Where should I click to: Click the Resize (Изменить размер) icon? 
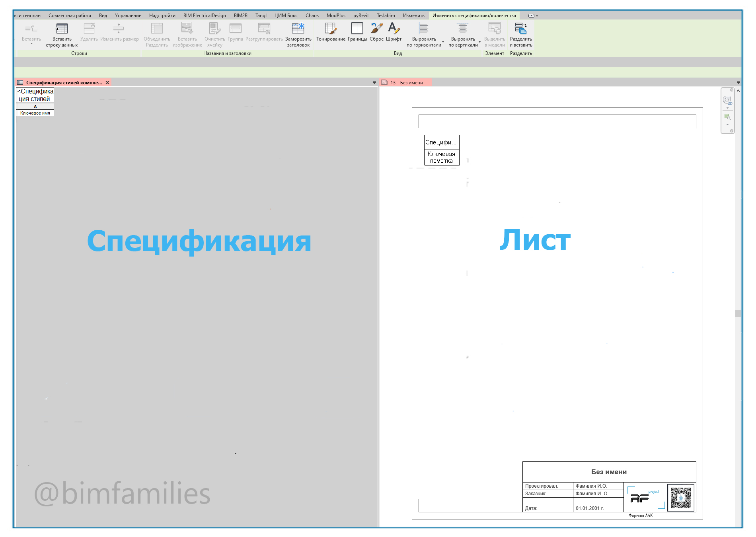(x=119, y=29)
